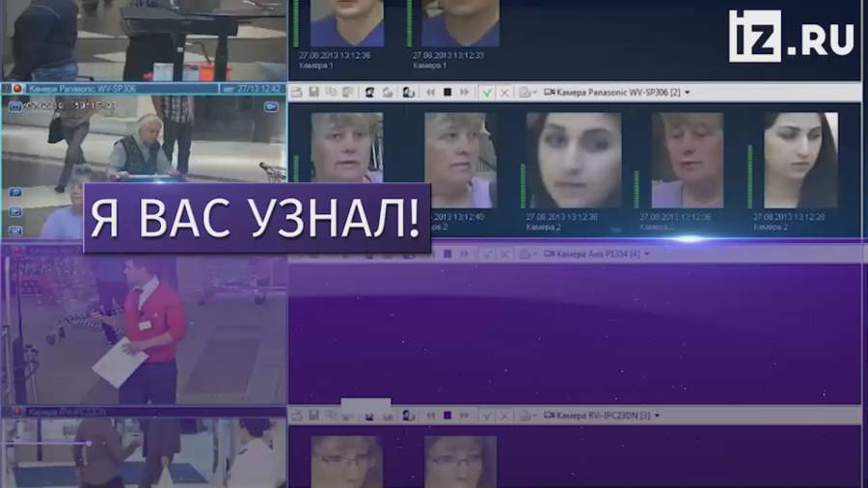Click the stop button in RVi-IPC23DN camera toolbar

447,415
